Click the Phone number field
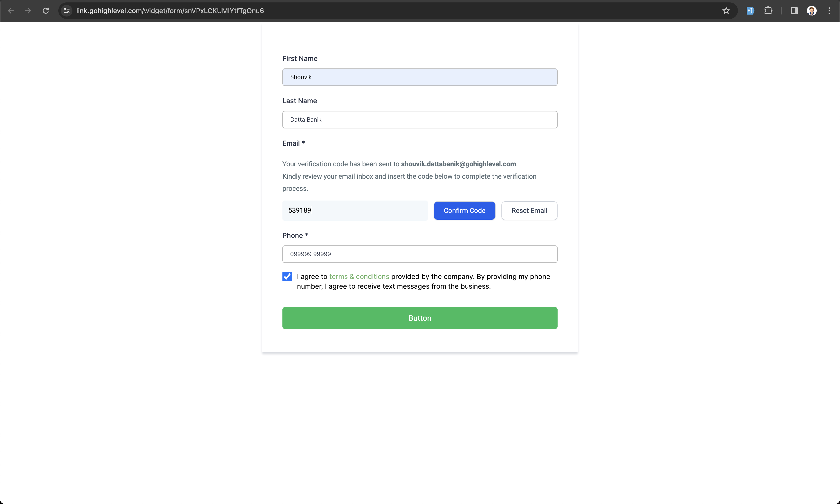Viewport: 840px width, 504px height. [x=420, y=254]
